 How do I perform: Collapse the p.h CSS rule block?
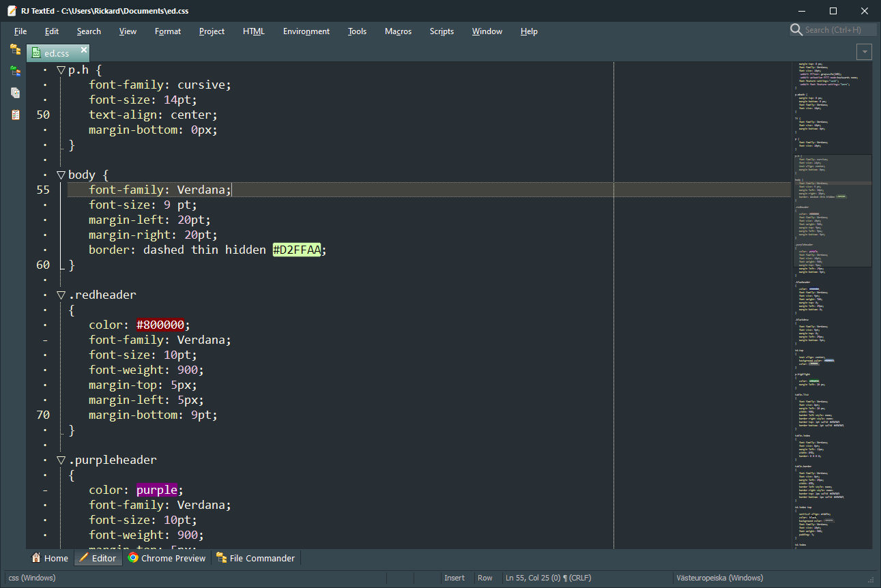61,70
